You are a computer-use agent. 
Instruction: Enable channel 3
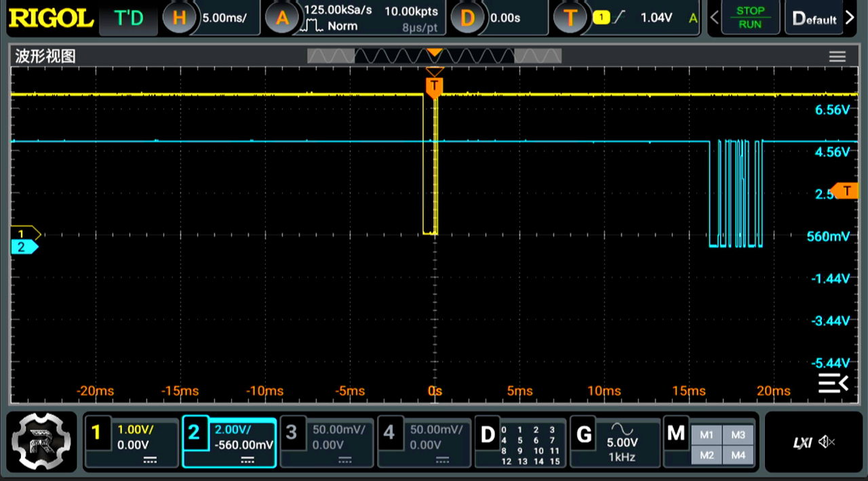coord(326,442)
